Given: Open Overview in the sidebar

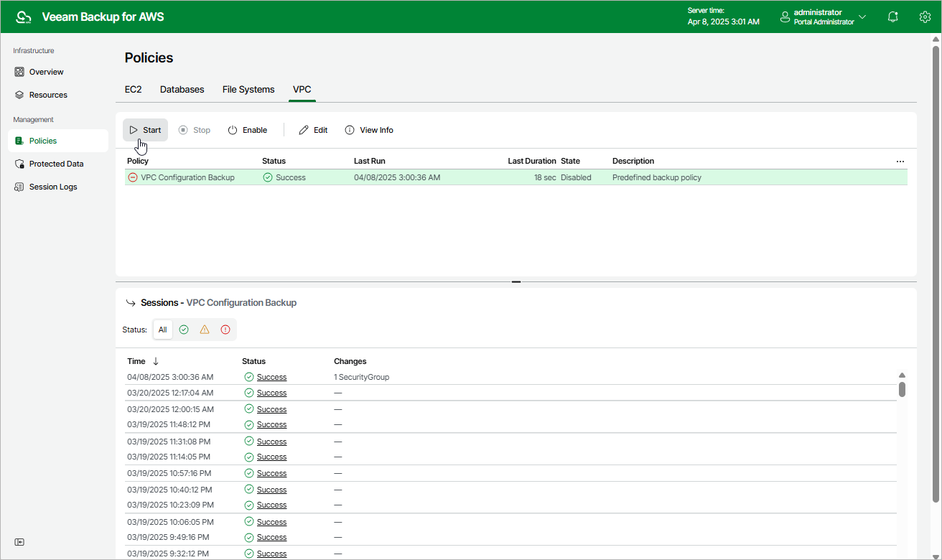Looking at the screenshot, I should [46, 72].
